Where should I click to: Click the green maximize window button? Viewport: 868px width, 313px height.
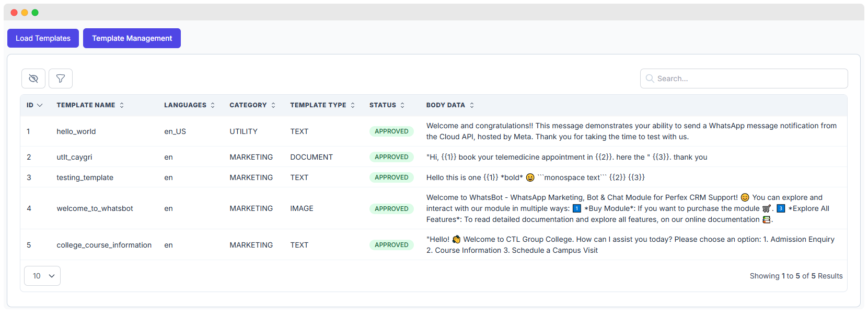tap(35, 13)
